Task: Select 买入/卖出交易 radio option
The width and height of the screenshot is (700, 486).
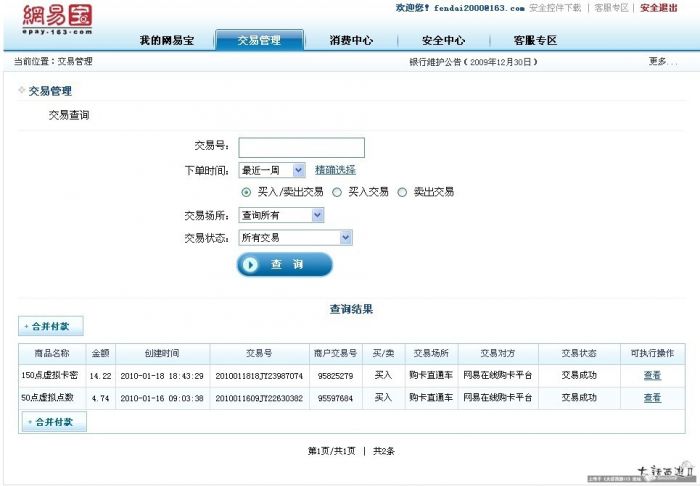Action: click(x=246, y=192)
